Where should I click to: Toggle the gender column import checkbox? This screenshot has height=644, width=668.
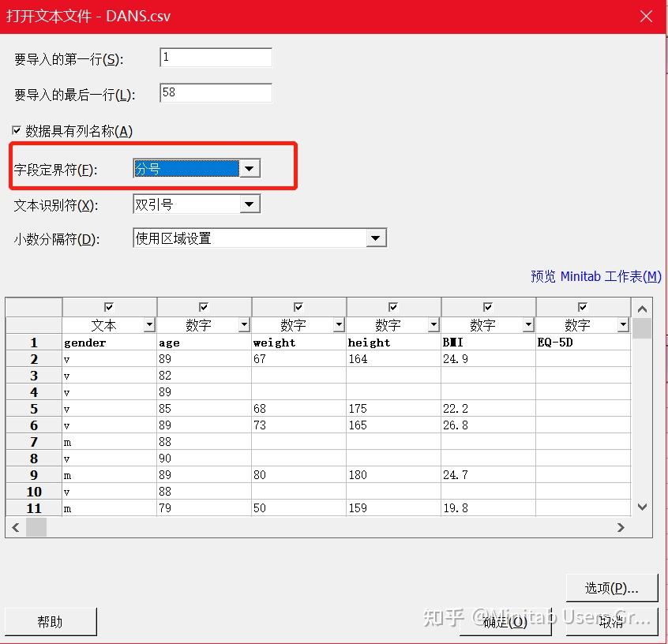click(109, 307)
